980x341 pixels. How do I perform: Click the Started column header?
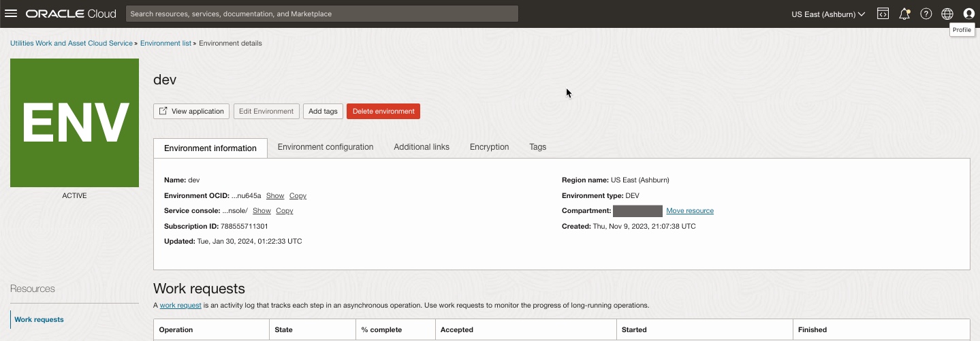tap(705, 329)
